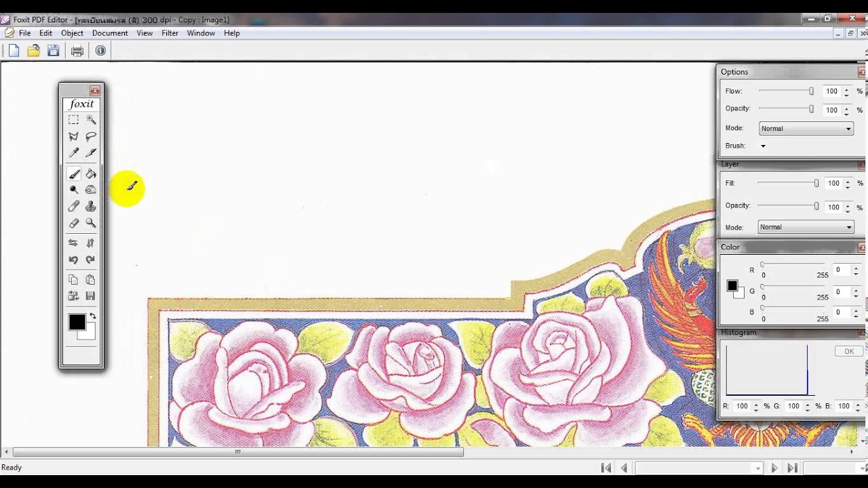Click the info icon in the toolbar

(100, 50)
